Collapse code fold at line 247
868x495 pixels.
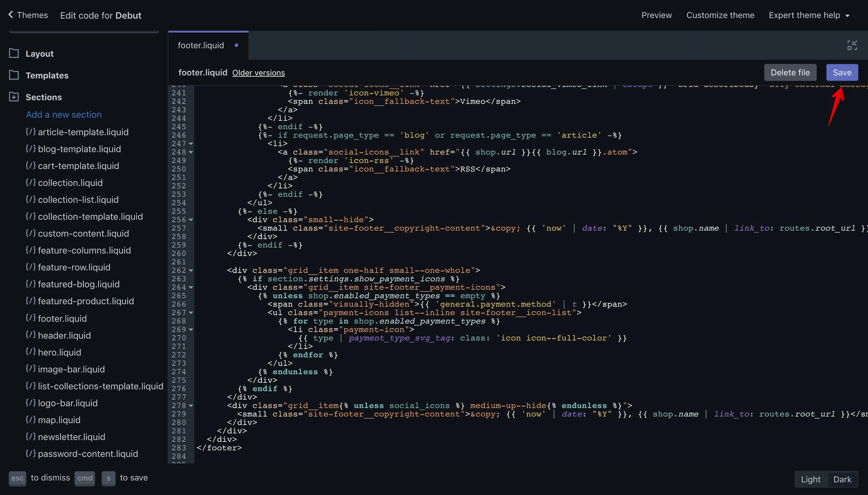click(191, 144)
